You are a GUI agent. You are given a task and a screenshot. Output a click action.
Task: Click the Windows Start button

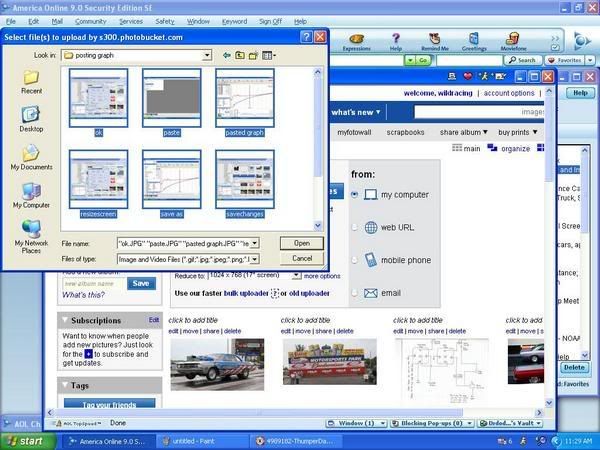tap(28, 441)
